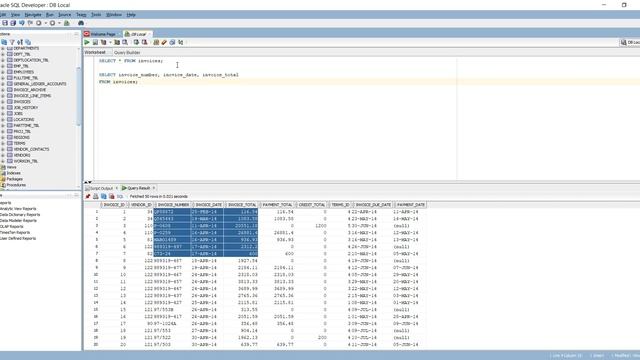
Task: Expand the JOB_HISTORY table node
Action: [x=3, y=107]
